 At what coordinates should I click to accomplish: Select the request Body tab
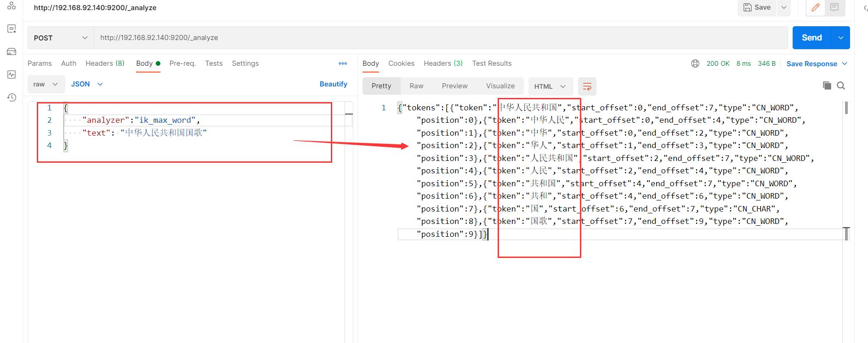(x=148, y=63)
